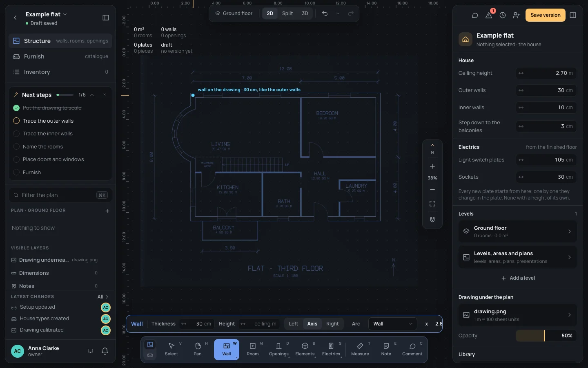
Task: Select the Measure tool
Action: pos(360,350)
